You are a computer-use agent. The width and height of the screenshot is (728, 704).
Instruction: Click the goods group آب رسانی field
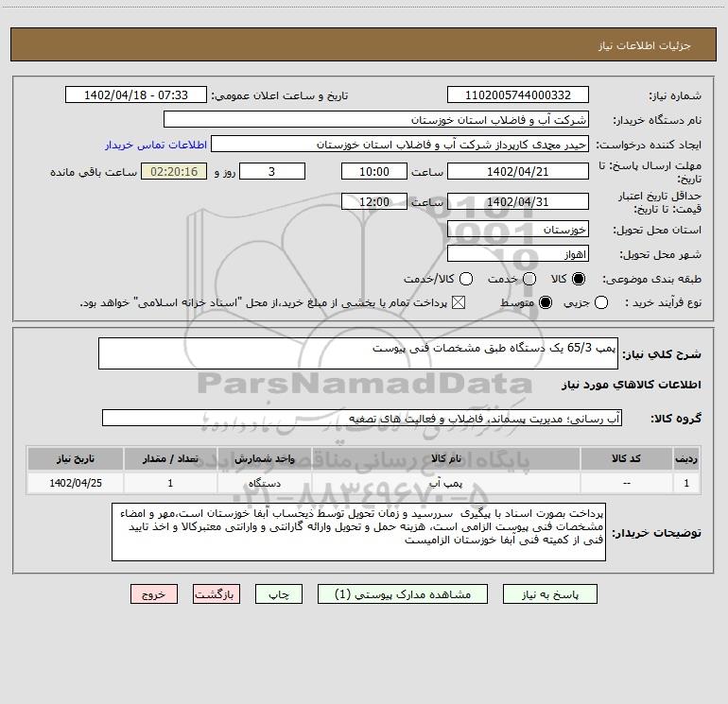362,418
